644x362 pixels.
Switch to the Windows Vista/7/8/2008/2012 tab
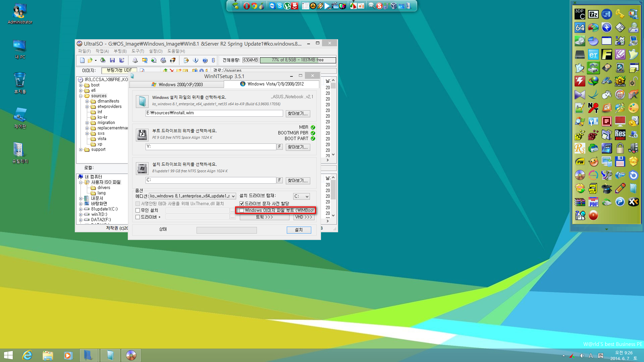click(272, 84)
